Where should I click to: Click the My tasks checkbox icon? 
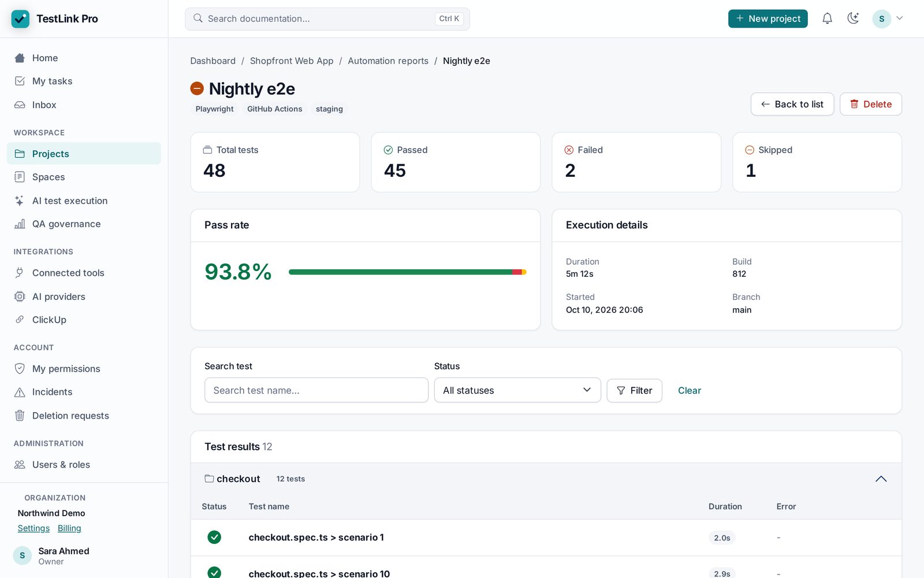click(x=20, y=81)
